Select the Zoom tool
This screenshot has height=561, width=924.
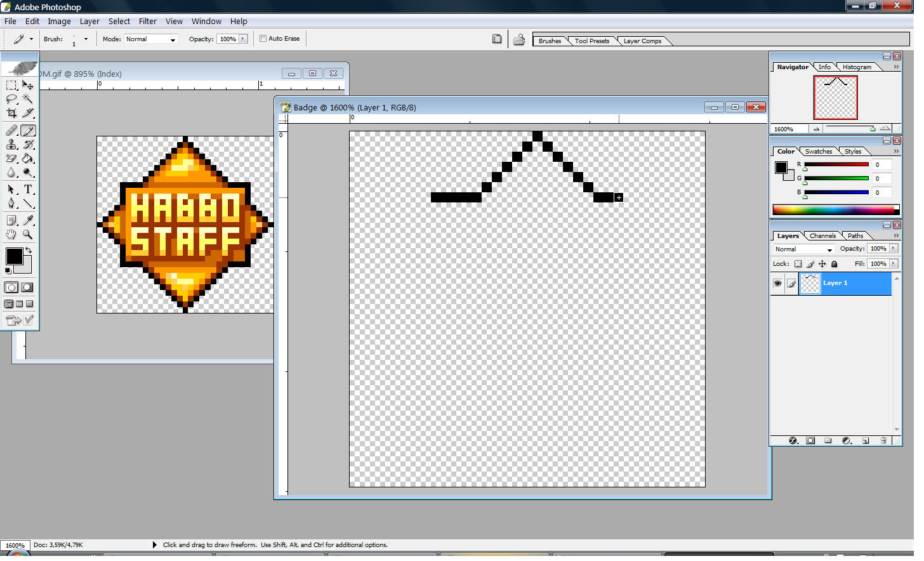pos(28,234)
